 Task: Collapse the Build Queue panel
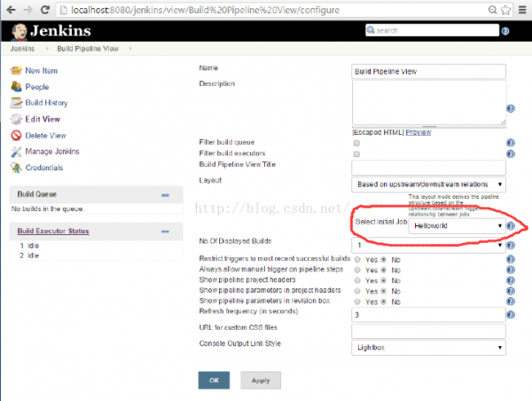coord(165,195)
